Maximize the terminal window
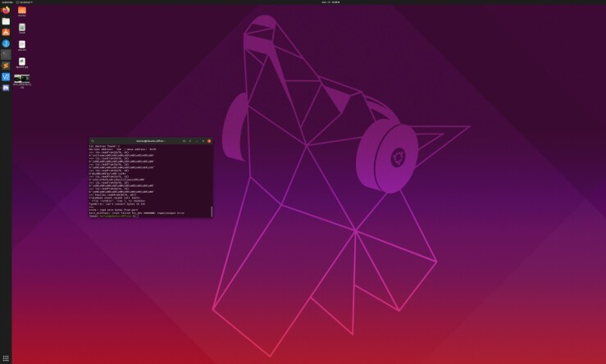This screenshot has height=364, width=606. point(203,141)
